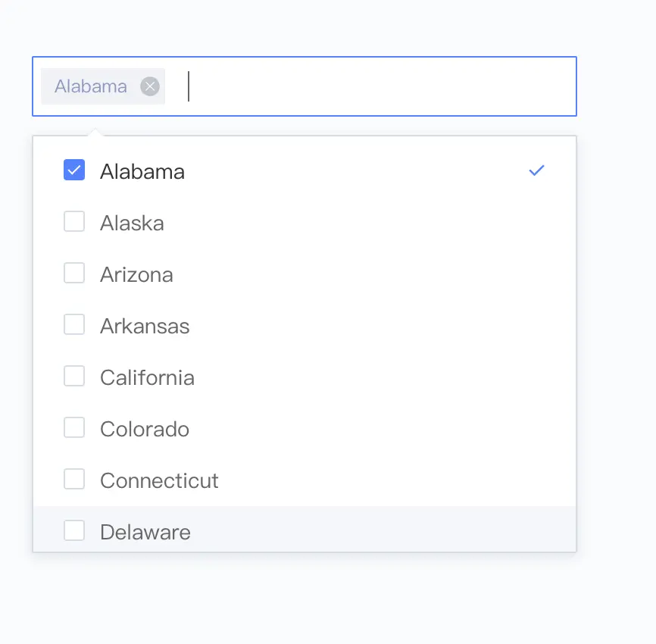Viewport: 656px width, 644px height.
Task: Tick the Arizona checkbox
Action: (x=74, y=274)
